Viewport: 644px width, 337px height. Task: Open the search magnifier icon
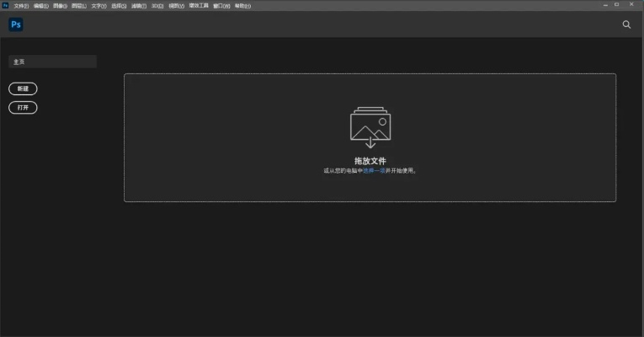pyautogui.click(x=626, y=24)
